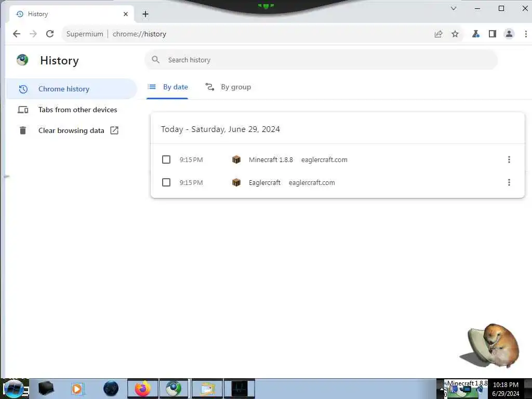Bookmark this tab with the star icon
The image size is (532, 399).
click(x=455, y=34)
